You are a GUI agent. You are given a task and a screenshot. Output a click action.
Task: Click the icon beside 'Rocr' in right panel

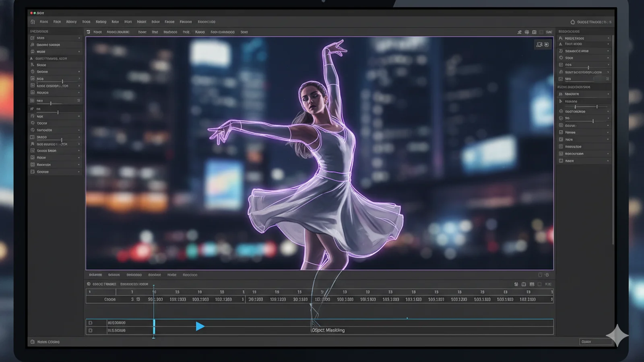[x=561, y=161]
